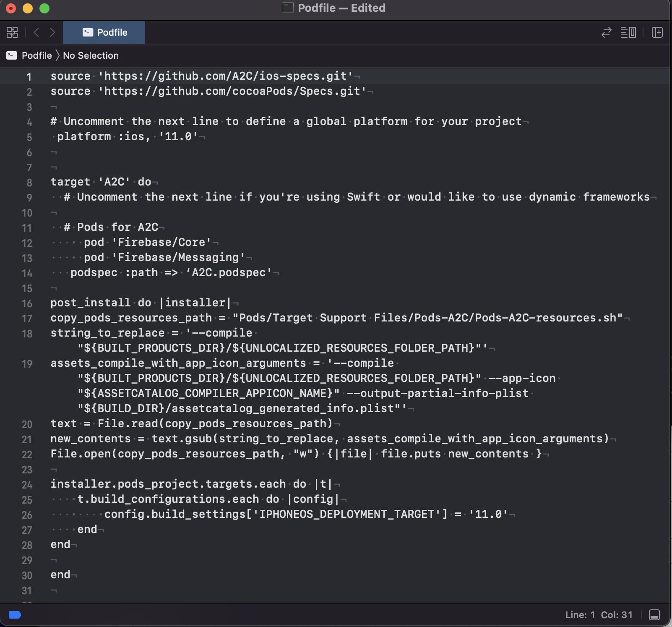This screenshot has height=627, width=672.
Task: Click the target 'A2C' do line
Action: pos(101,182)
